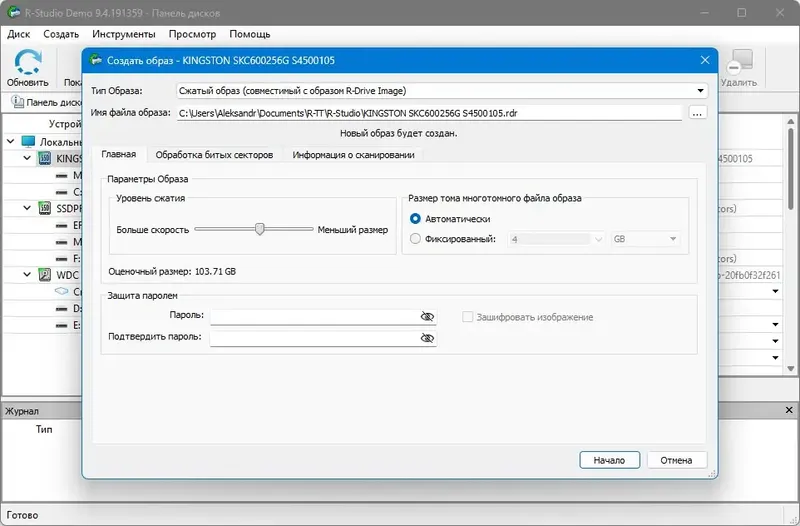Click the browse (...) button for image file

(697, 113)
